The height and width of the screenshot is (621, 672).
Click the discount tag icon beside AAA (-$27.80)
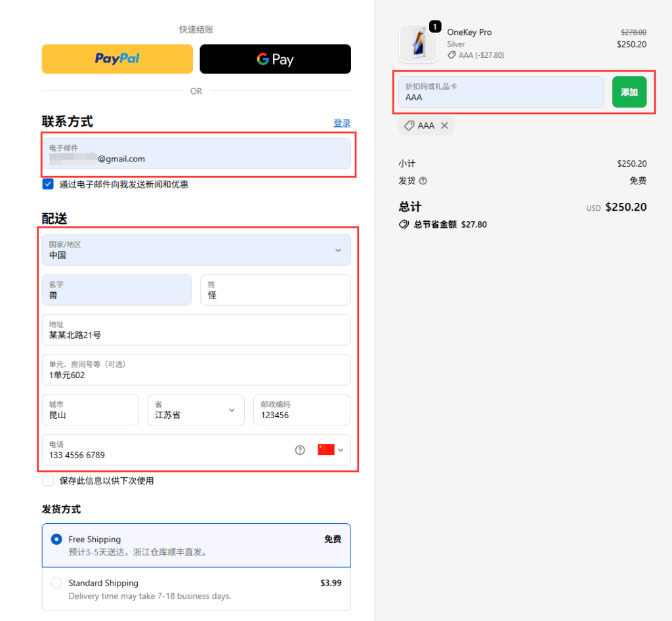click(451, 55)
